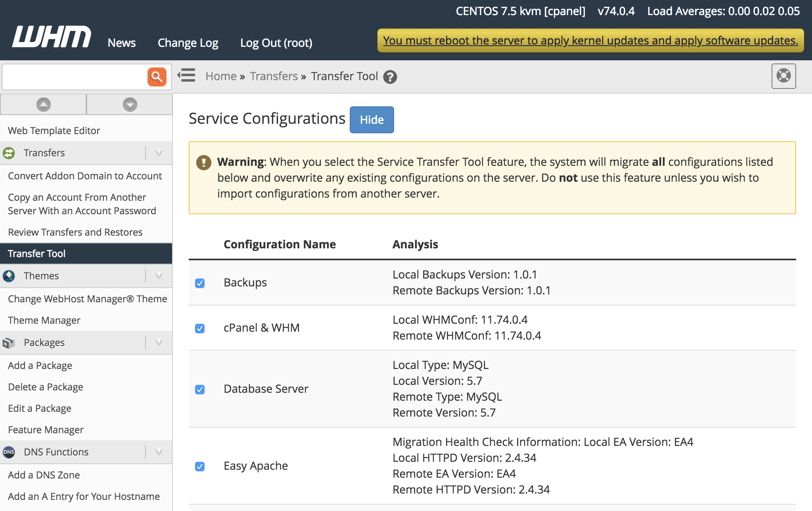Click the Packages box icon in sidebar
The width and height of the screenshot is (812, 511).
[x=9, y=342]
